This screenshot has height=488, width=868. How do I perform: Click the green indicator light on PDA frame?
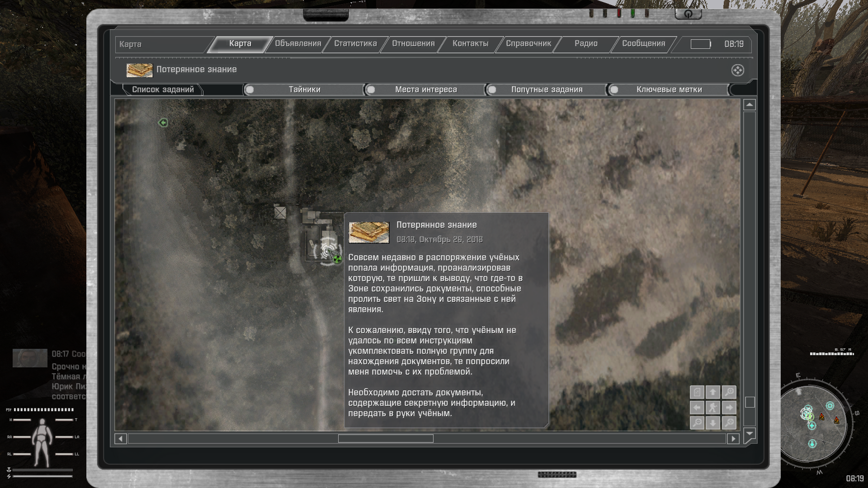point(633,14)
